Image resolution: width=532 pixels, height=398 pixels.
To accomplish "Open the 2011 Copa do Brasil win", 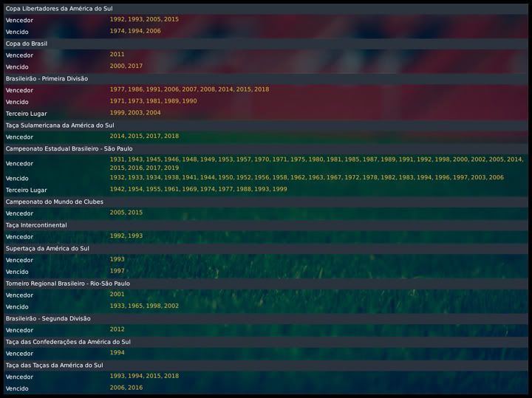I will point(117,54).
